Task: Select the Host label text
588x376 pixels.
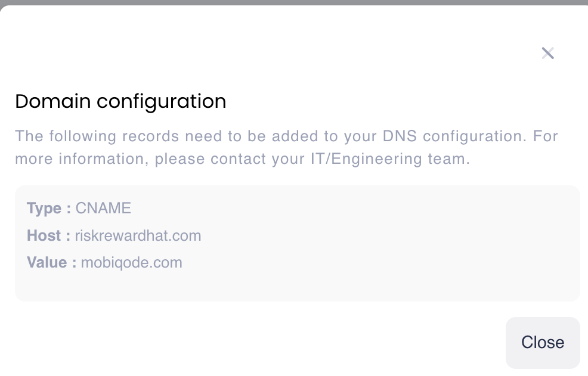Action: pos(42,236)
